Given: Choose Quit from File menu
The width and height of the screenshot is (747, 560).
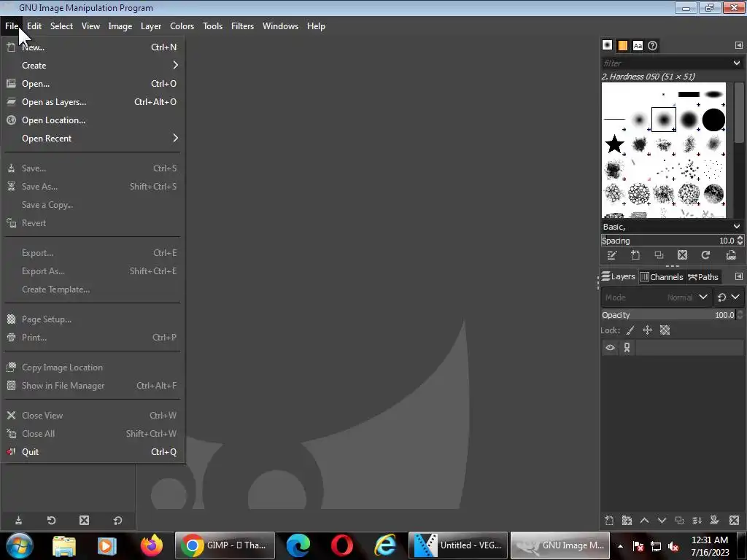Looking at the screenshot, I should click(x=93, y=452).
